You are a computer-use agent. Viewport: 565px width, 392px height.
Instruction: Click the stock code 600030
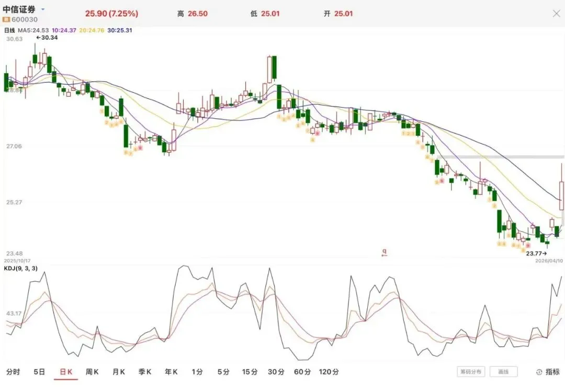[25, 19]
